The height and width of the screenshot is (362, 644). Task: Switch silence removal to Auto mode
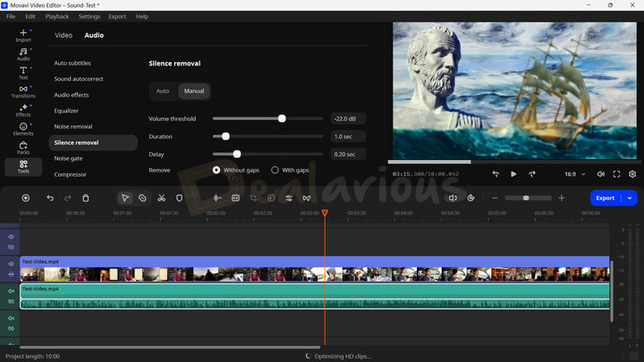click(163, 91)
